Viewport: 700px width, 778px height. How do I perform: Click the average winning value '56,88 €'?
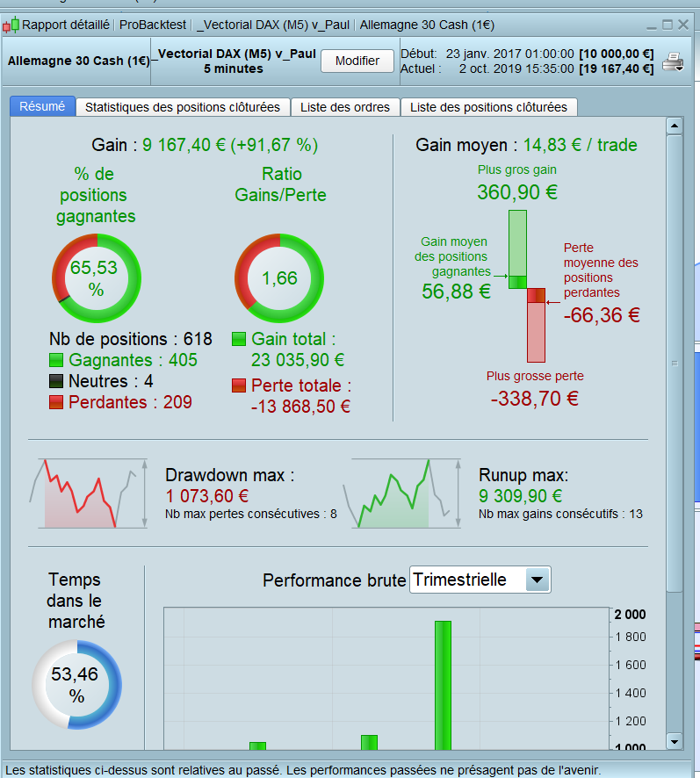tap(456, 292)
